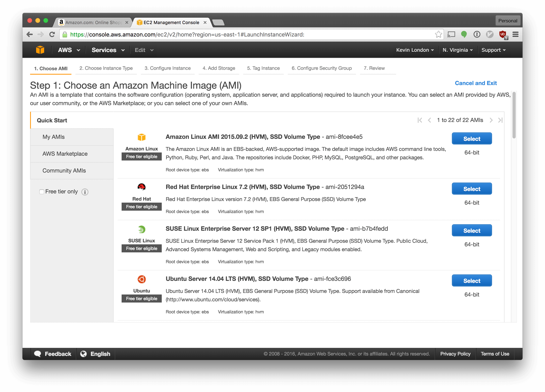The image size is (545, 392).
Task: Open the Support dropdown menu
Action: tap(493, 50)
